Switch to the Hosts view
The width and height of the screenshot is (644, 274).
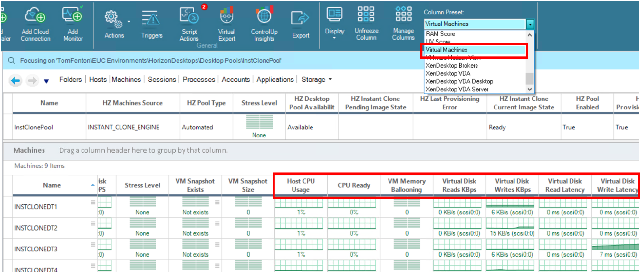(98, 80)
